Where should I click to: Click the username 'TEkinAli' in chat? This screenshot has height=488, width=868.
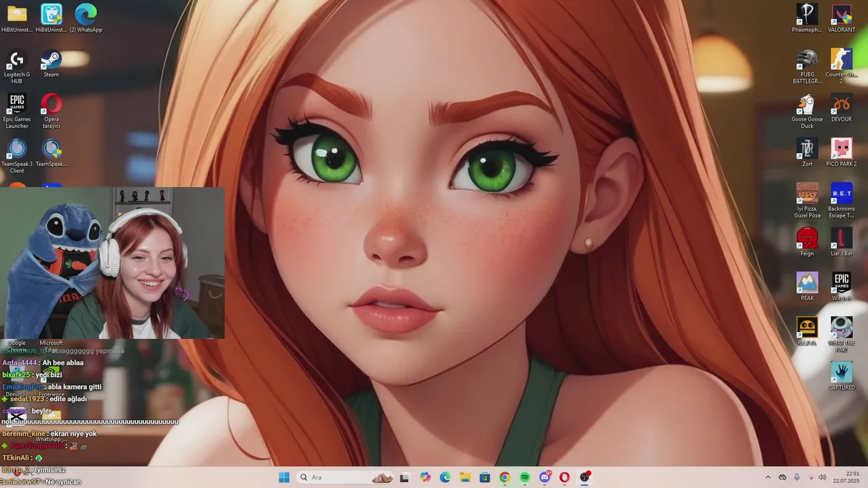tap(16, 458)
